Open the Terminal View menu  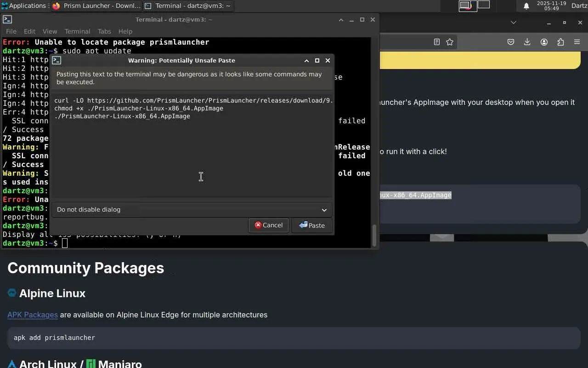coord(50,31)
